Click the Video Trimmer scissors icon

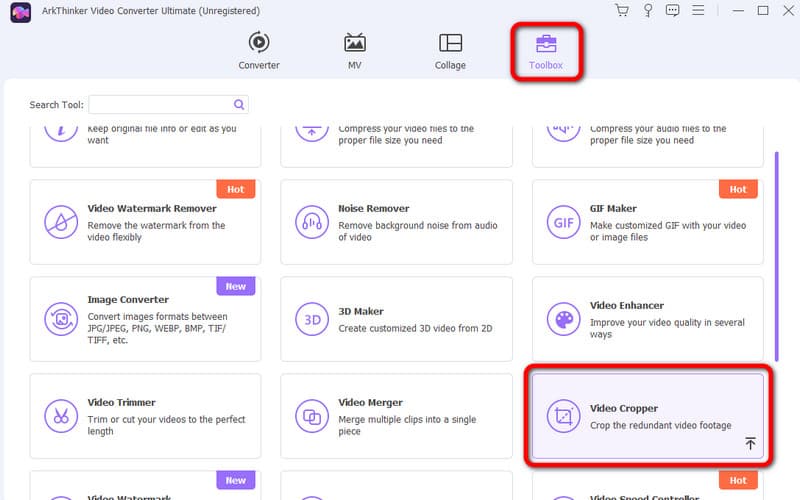(x=61, y=416)
